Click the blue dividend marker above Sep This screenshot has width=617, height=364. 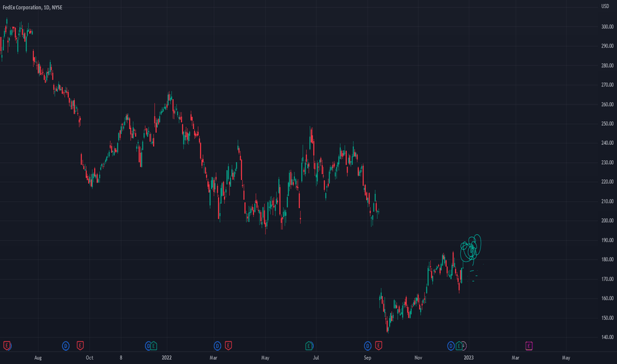[367, 346]
